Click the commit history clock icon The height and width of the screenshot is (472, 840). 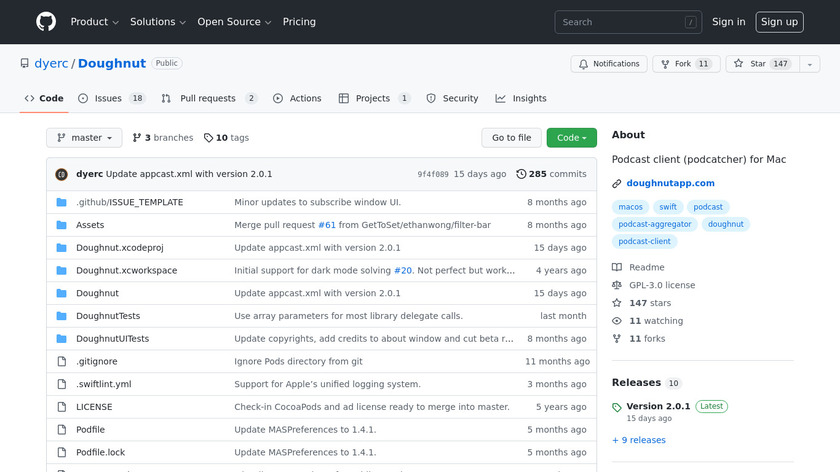(521, 174)
